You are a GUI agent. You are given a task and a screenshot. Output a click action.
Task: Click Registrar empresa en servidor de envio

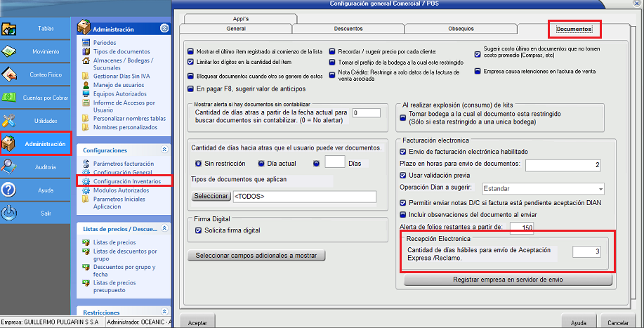click(508, 280)
